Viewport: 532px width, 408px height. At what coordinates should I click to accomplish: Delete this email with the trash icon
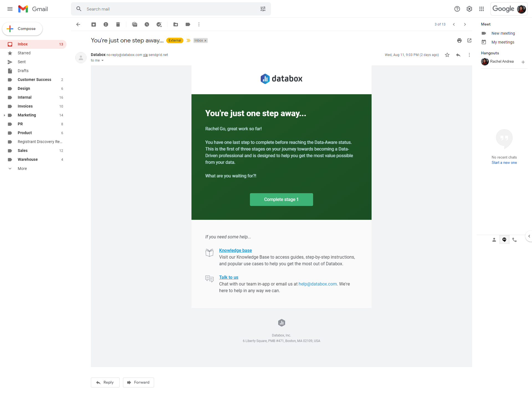(x=118, y=24)
